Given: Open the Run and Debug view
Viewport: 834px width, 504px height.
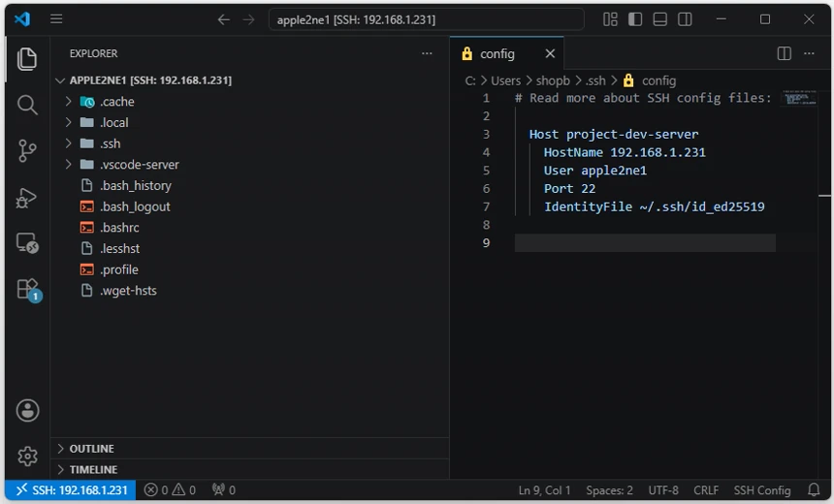Looking at the screenshot, I should (x=27, y=198).
